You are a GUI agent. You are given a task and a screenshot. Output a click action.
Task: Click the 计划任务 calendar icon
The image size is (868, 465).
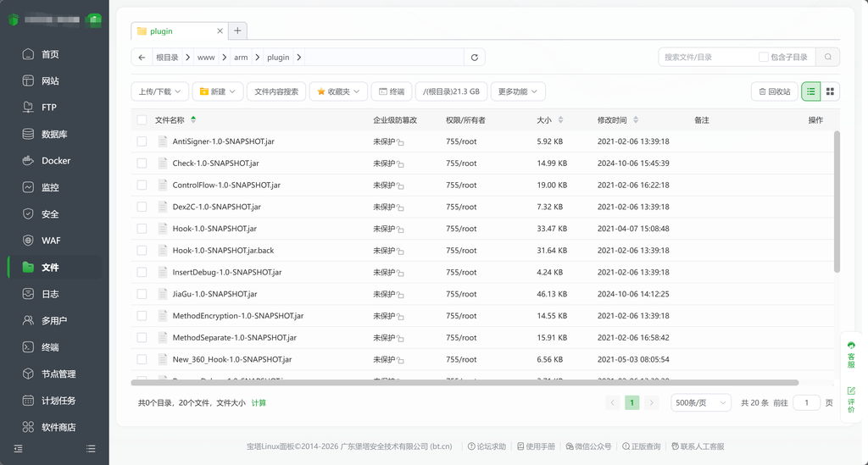click(x=28, y=401)
